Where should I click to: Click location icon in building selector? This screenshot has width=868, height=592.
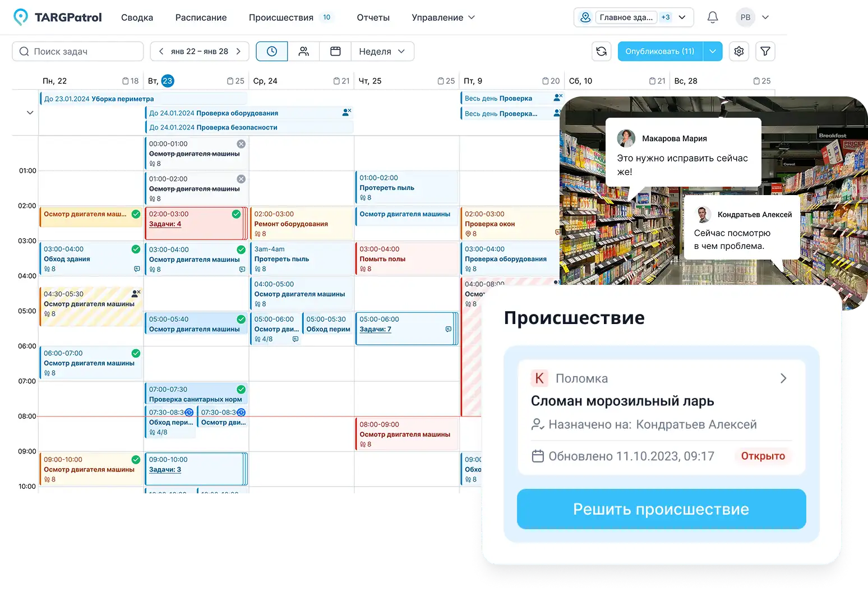coord(585,17)
